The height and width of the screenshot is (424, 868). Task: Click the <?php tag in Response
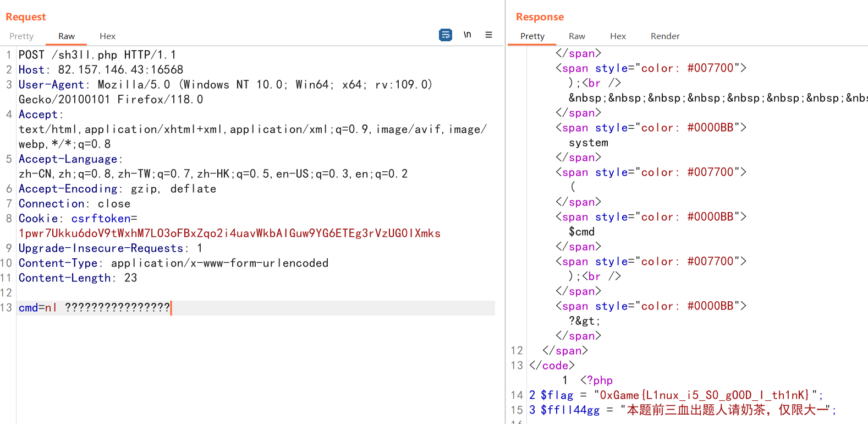596,380
